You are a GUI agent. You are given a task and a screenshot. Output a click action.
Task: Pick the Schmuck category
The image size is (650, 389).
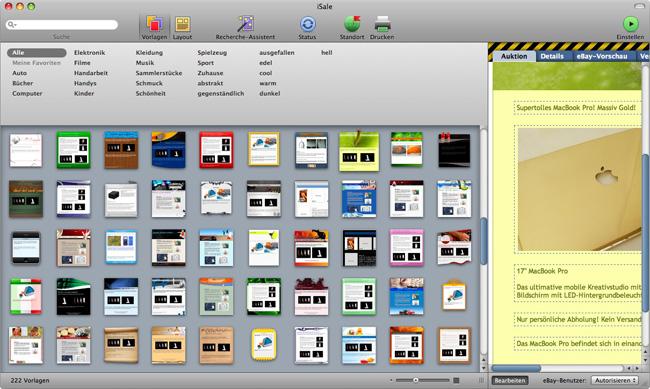click(149, 83)
